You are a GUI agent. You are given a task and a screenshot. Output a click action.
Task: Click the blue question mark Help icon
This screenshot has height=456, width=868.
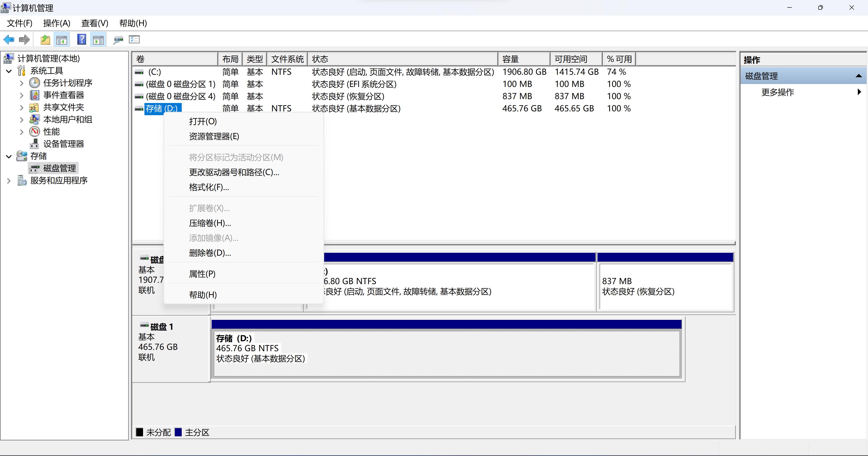(x=82, y=40)
